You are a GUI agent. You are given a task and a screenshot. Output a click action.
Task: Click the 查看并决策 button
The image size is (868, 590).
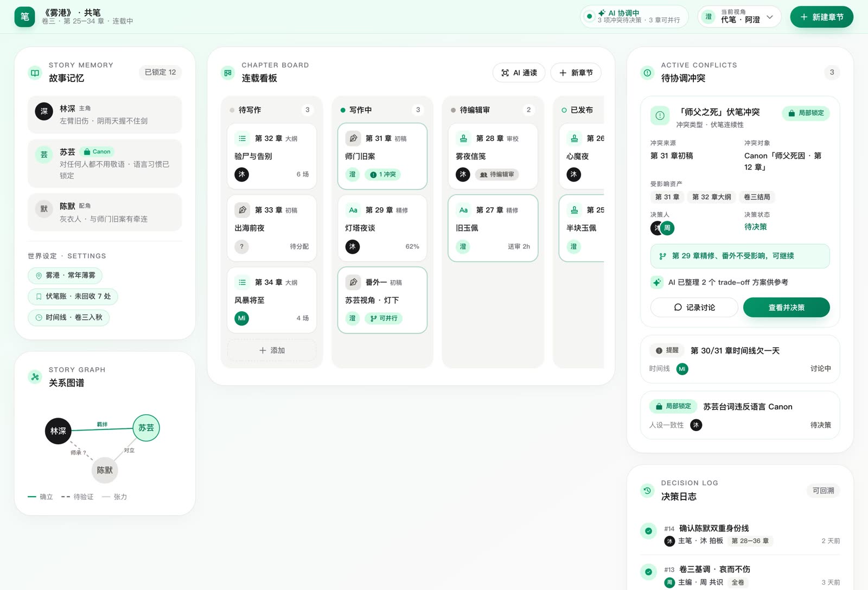coord(786,307)
